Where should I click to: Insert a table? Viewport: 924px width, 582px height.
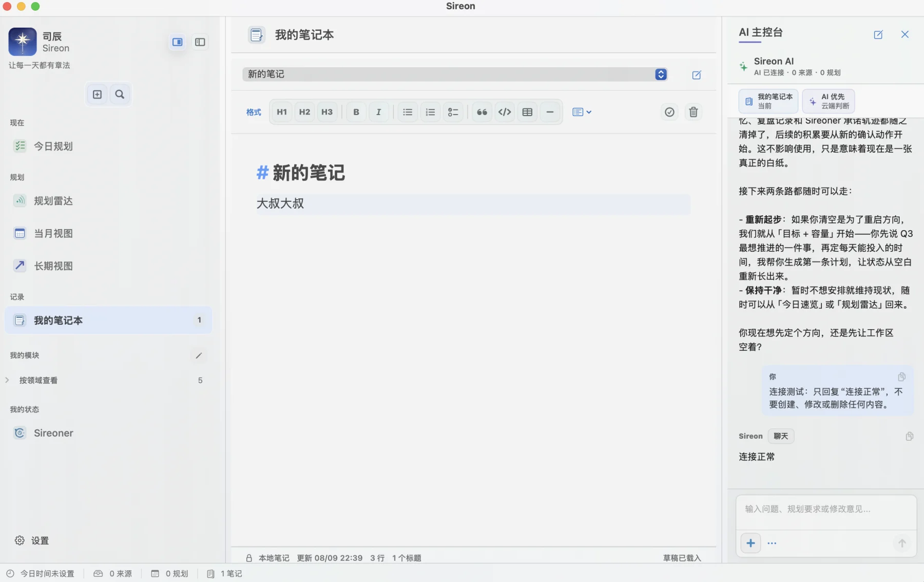[x=527, y=112]
